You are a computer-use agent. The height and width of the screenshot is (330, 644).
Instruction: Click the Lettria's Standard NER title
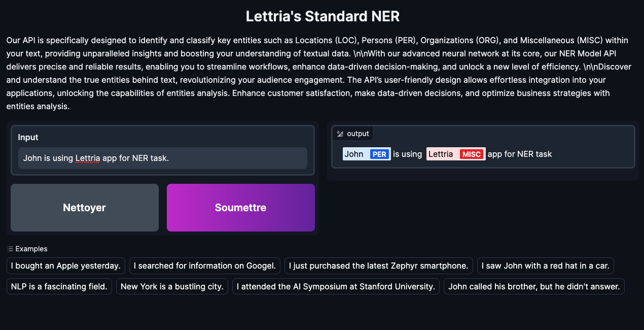point(323,16)
